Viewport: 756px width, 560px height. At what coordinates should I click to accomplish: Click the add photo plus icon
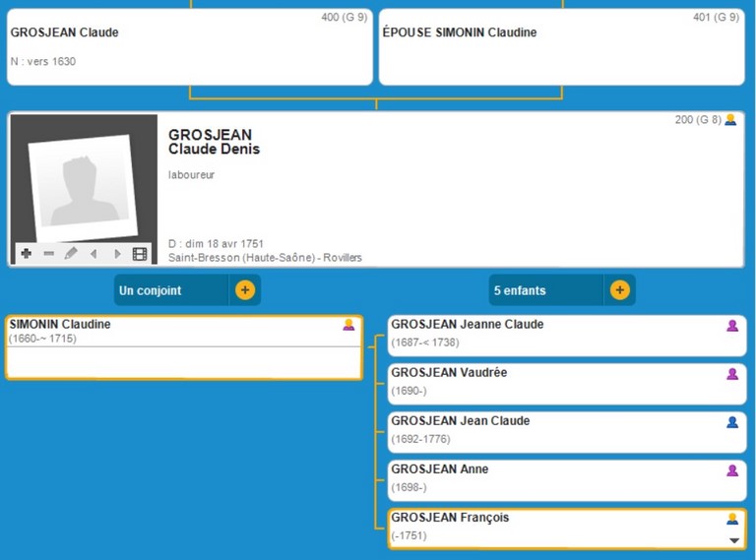(x=27, y=254)
